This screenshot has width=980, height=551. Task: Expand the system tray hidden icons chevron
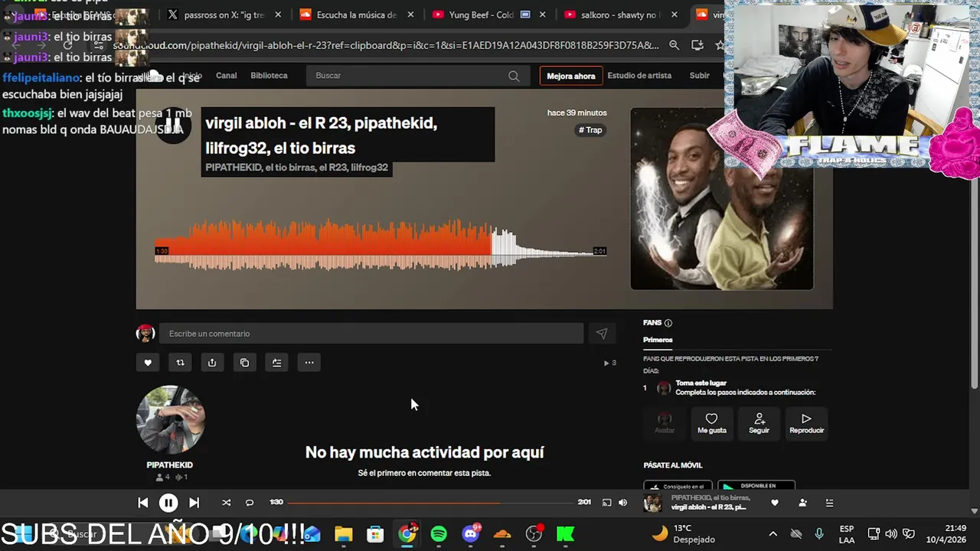773,534
